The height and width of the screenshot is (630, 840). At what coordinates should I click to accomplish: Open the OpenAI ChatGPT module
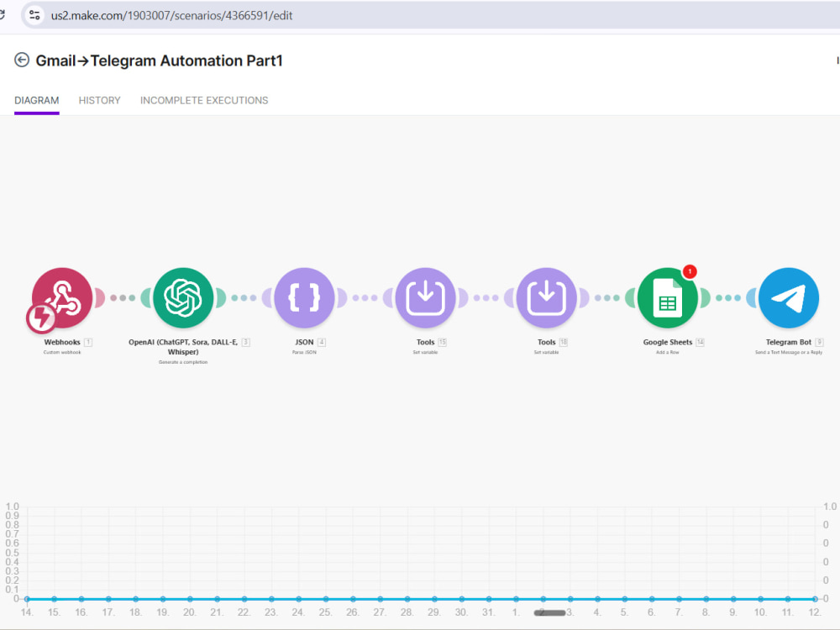point(183,297)
